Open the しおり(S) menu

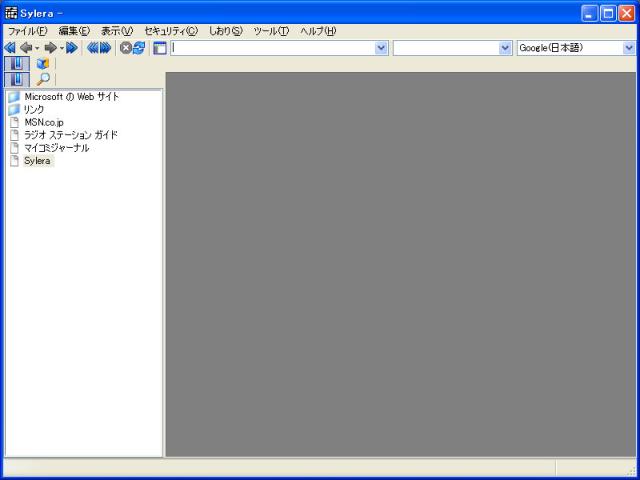[226, 31]
